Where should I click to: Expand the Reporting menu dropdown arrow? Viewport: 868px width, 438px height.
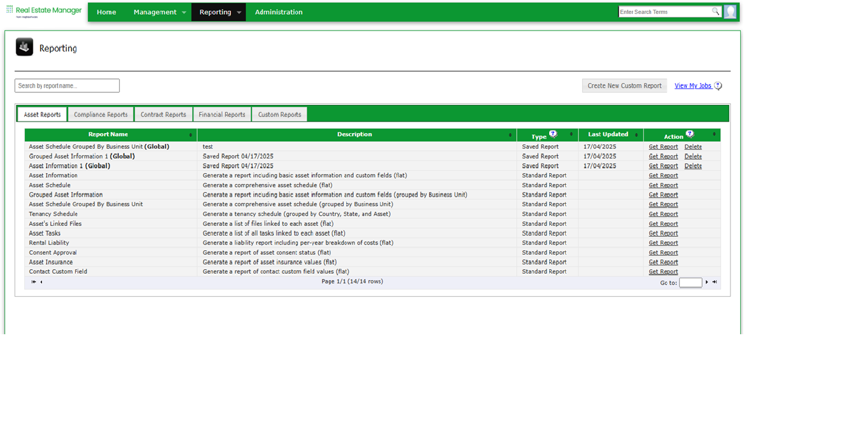point(239,13)
